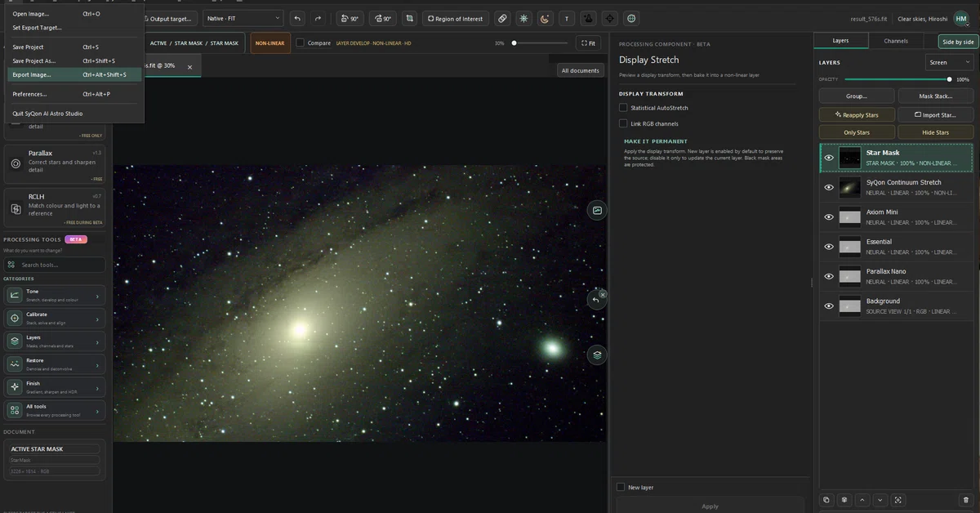Expand the Restore category
Image resolution: width=980 pixels, height=513 pixels.
tap(55, 364)
